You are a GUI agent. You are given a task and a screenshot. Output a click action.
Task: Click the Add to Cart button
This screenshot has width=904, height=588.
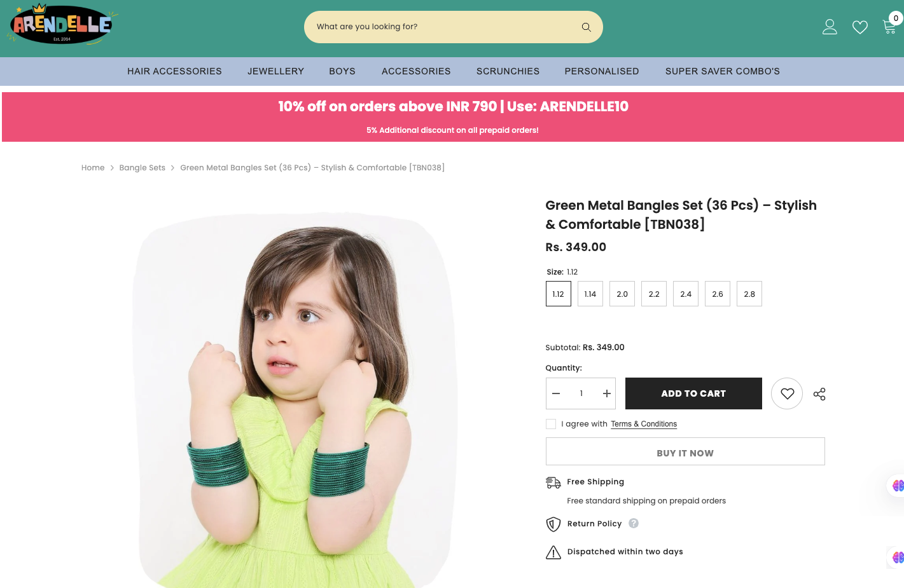693,393
